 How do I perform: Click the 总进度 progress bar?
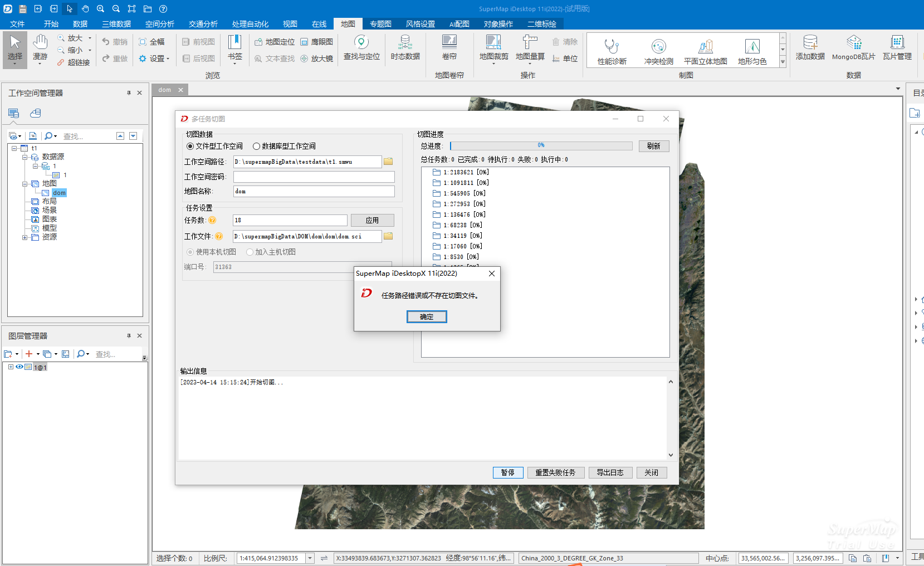click(x=541, y=146)
